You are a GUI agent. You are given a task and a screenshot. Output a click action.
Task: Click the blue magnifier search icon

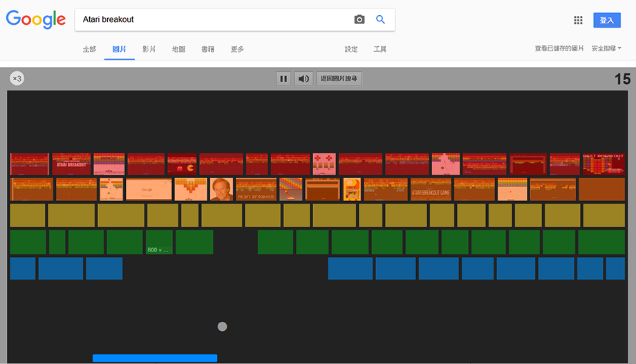point(380,19)
